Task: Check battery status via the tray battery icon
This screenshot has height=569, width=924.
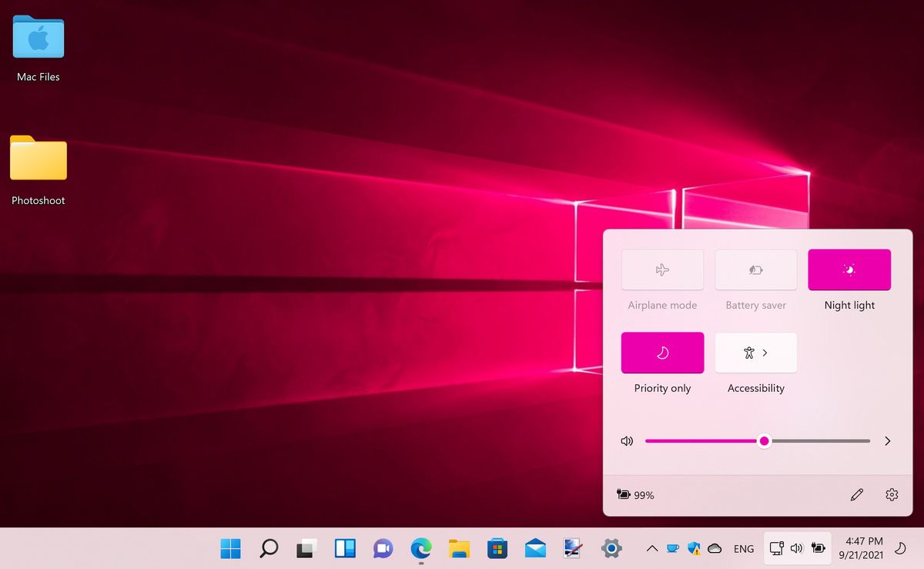Action: [x=819, y=548]
